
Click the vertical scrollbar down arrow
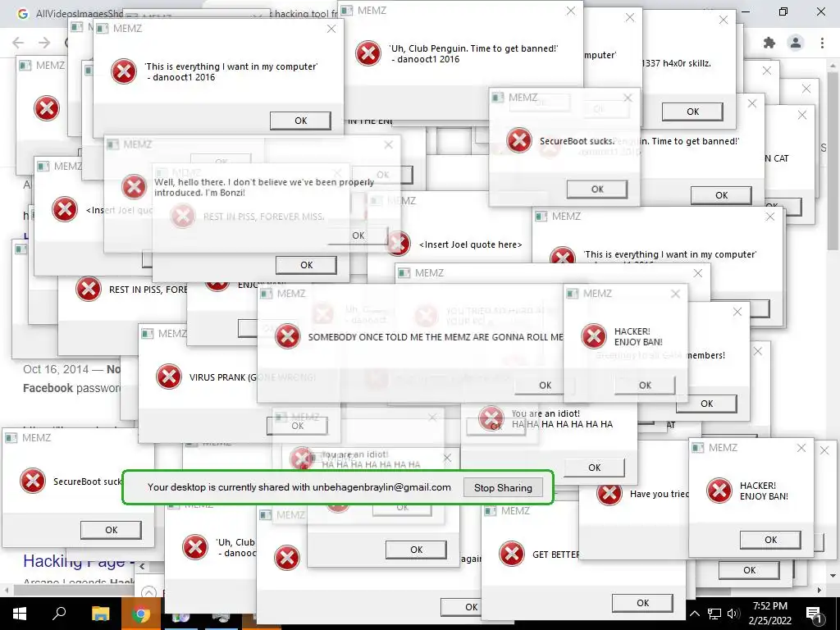833,576
